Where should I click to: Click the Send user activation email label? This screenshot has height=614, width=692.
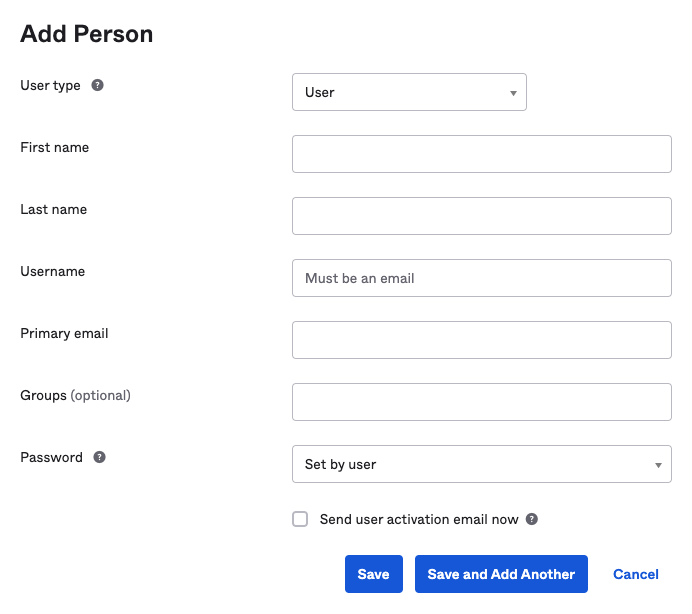pos(419,519)
